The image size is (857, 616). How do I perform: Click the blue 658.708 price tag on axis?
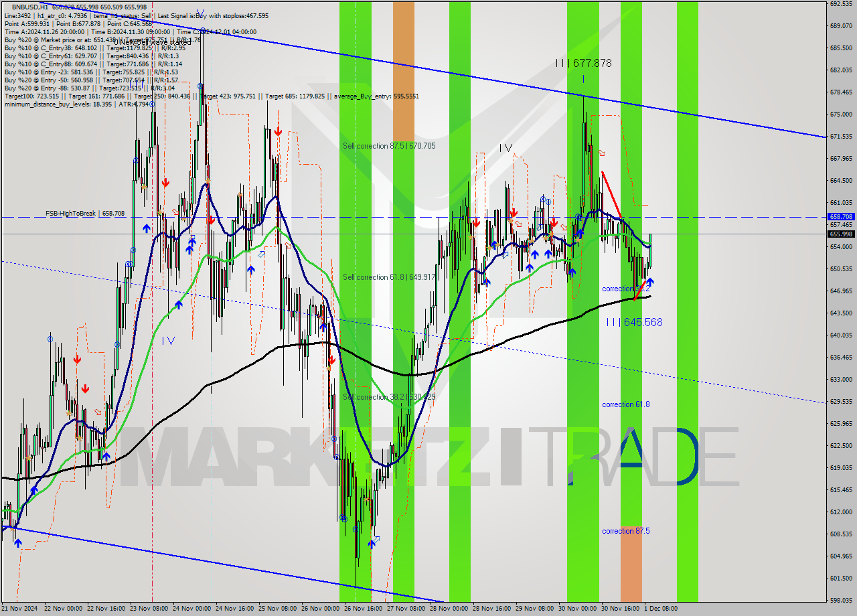click(841, 217)
